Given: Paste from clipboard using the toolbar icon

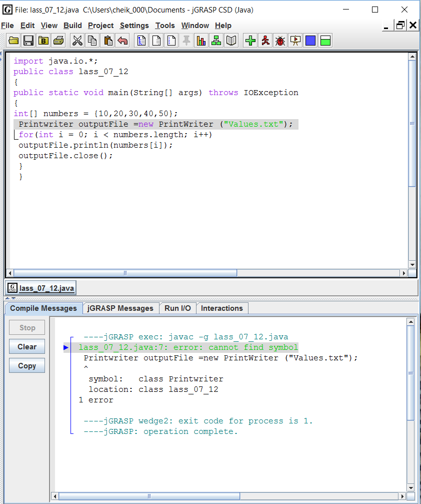Looking at the screenshot, I should (108, 41).
